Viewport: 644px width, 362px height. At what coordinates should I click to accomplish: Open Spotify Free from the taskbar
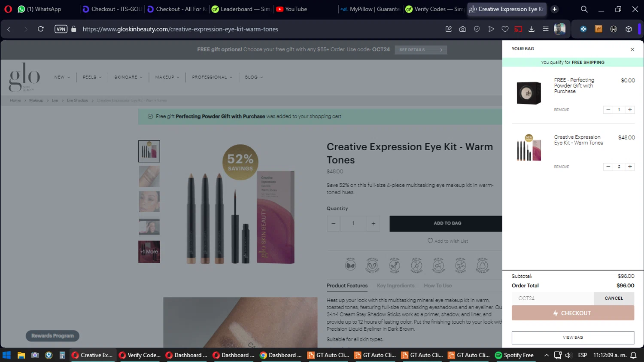[514, 355]
